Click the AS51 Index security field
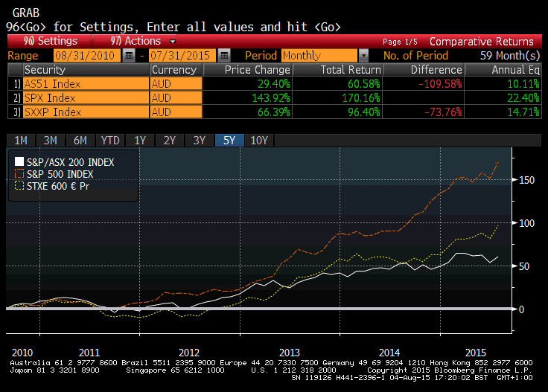The width and height of the screenshot is (548, 392). pyautogui.click(x=86, y=84)
